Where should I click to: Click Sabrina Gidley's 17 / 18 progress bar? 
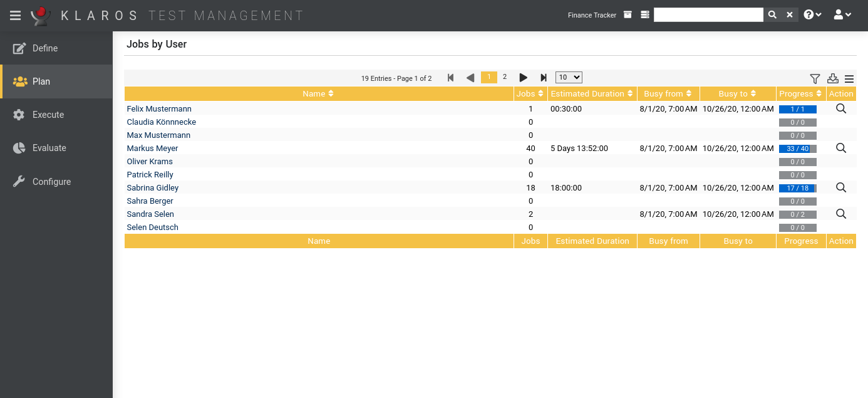(x=797, y=188)
